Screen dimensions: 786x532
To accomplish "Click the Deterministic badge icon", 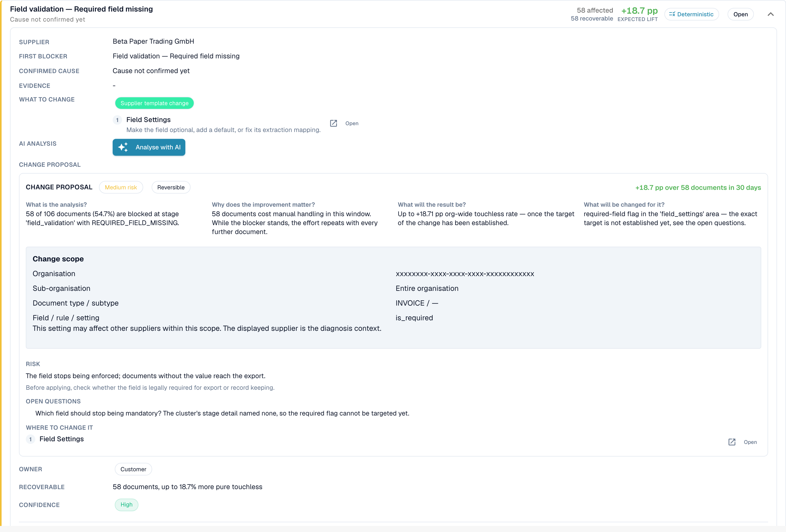I will 672,14.
